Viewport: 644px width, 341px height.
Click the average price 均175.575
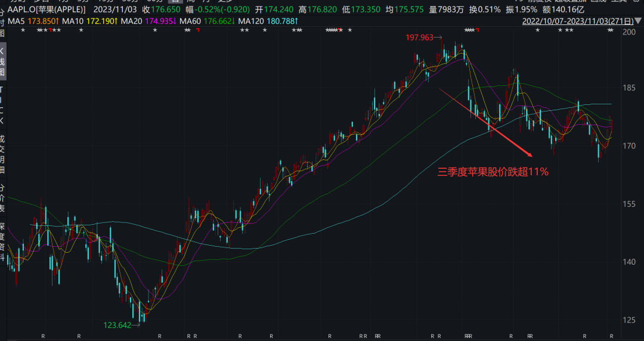pyautogui.click(x=405, y=10)
